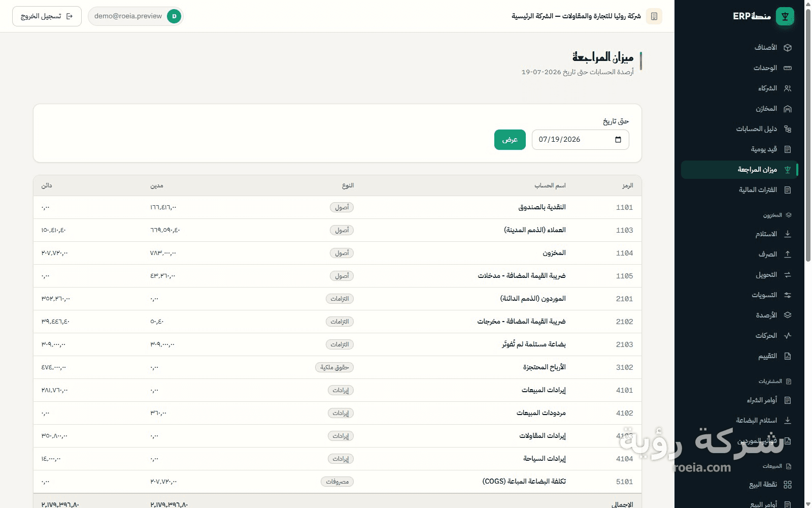Screen dimensions: 812x508
Task: Click the الفترات المالية document icon
Action: [x=788, y=190]
